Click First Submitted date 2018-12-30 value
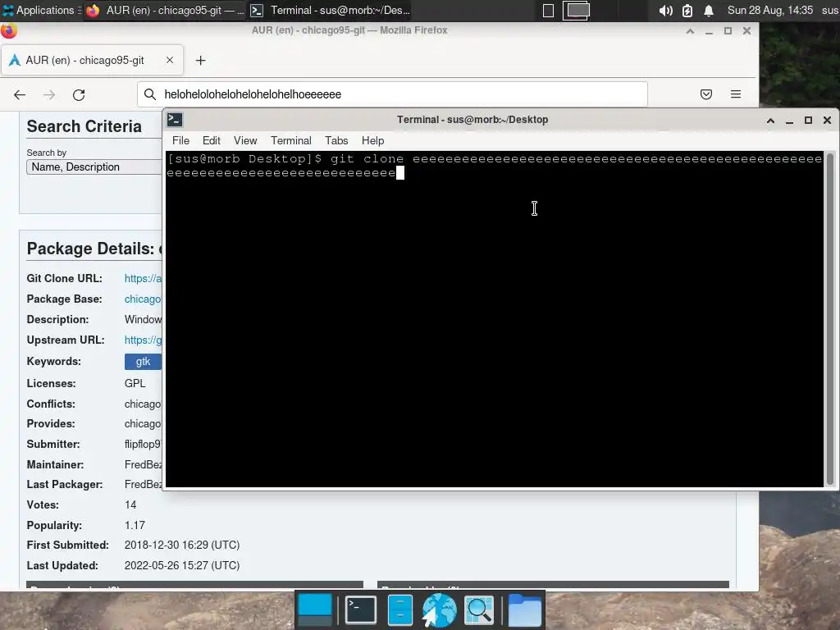Viewport: 840px width, 630px height. pyautogui.click(x=182, y=546)
